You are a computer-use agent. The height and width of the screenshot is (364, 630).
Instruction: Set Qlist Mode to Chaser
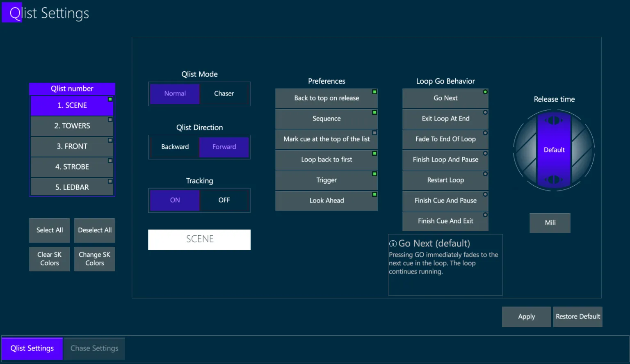pos(224,94)
